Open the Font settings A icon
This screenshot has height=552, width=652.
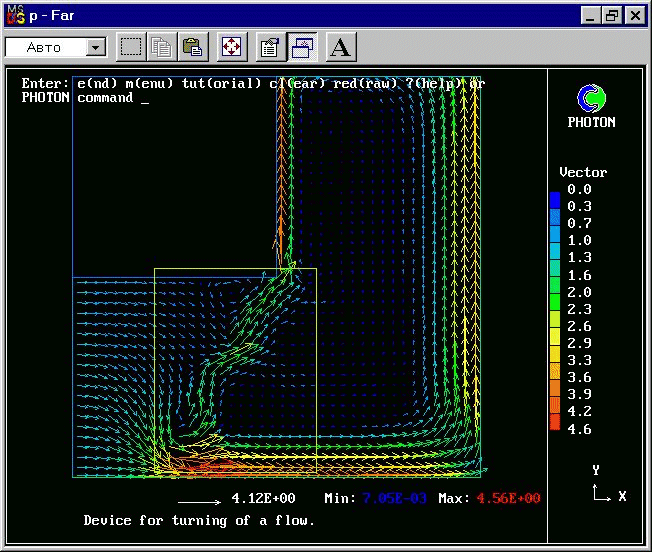click(x=341, y=47)
